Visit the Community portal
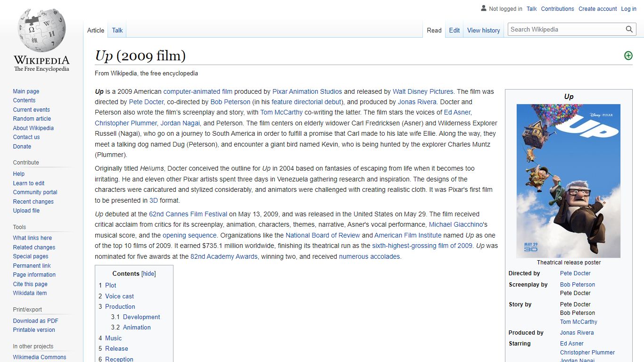The width and height of the screenshot is (644, 362). coord(35,192)
